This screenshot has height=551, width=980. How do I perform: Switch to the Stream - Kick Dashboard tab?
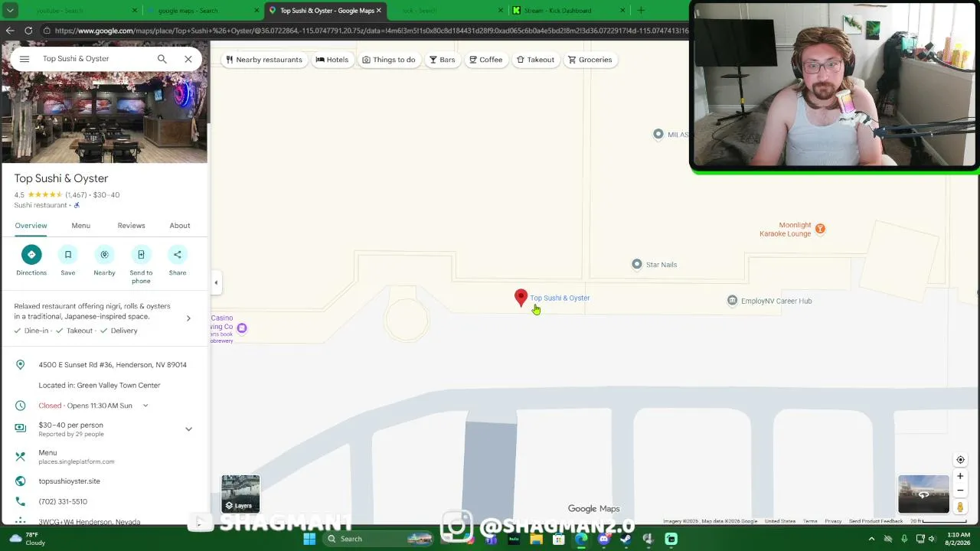tap(557, 11)
